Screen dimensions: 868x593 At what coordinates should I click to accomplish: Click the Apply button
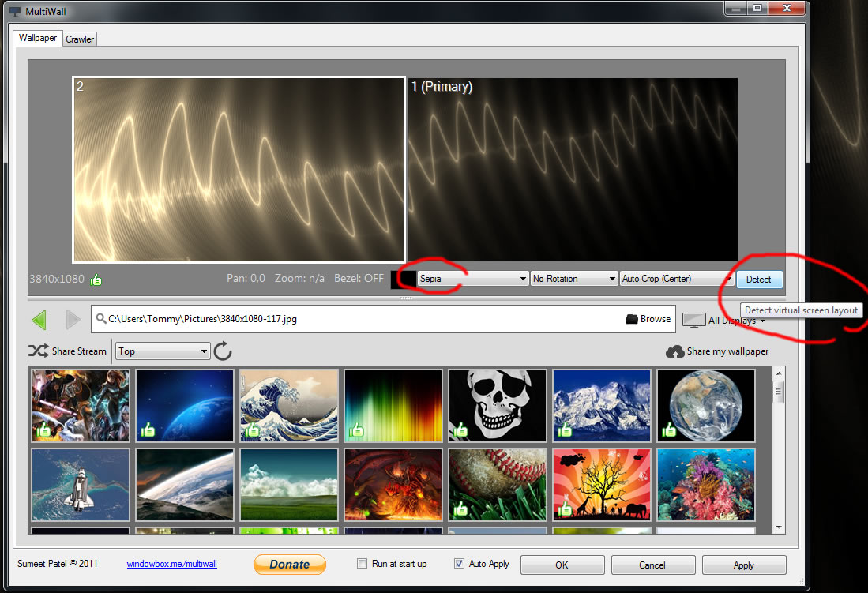pyautogui.click(x=744, y=565)
